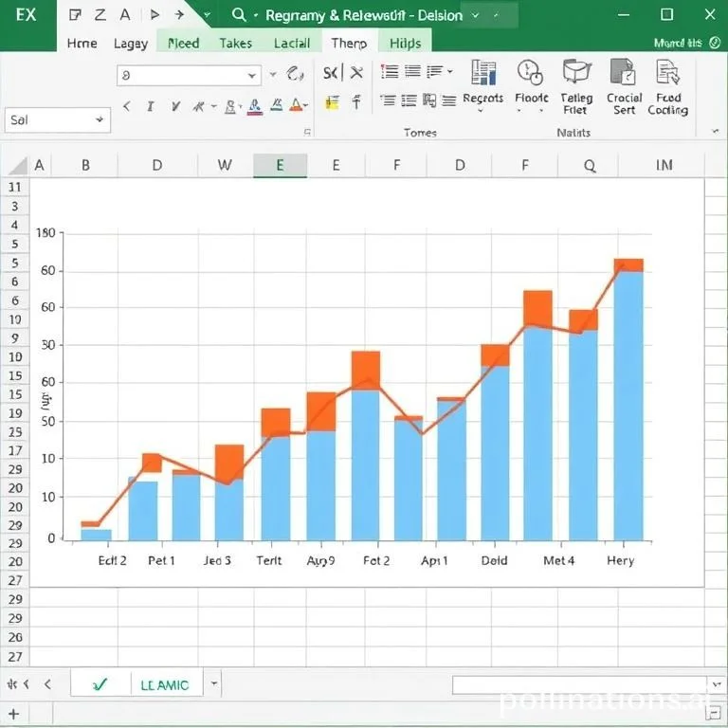
Task: Click the first square icon in quick access toolbar
Action: [75, 15]
